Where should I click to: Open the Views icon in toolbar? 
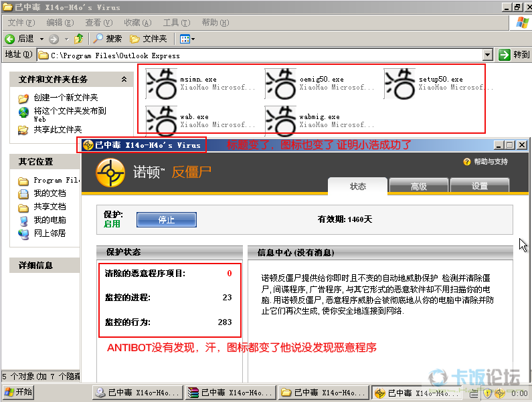click(185, 39)
